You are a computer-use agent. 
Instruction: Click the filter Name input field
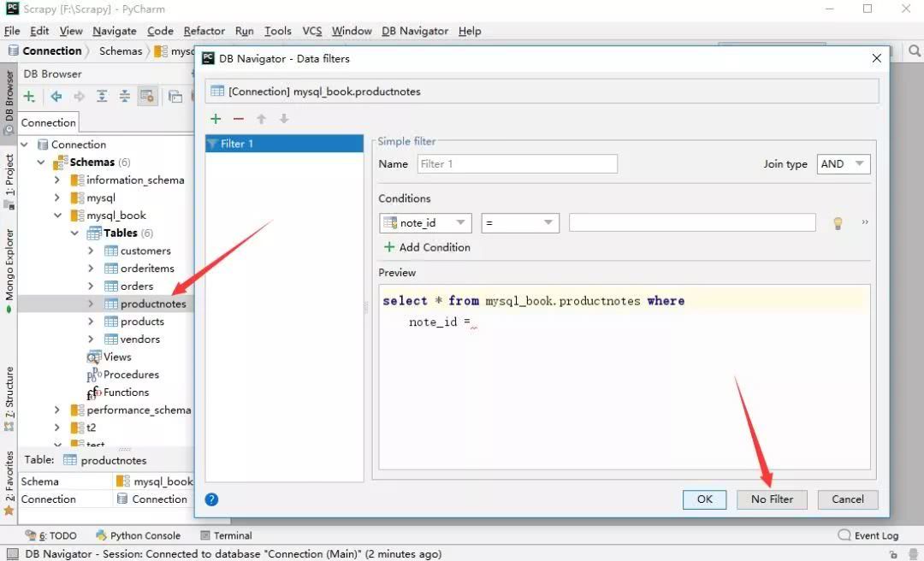coord(518,164)
